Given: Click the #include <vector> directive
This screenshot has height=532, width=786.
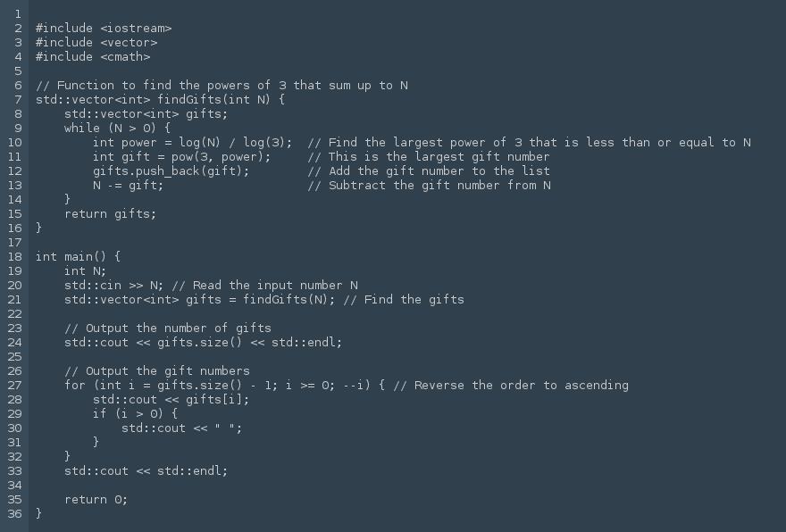Looking at the screenshot, I should pyautogui.click(x=96, y=42).
